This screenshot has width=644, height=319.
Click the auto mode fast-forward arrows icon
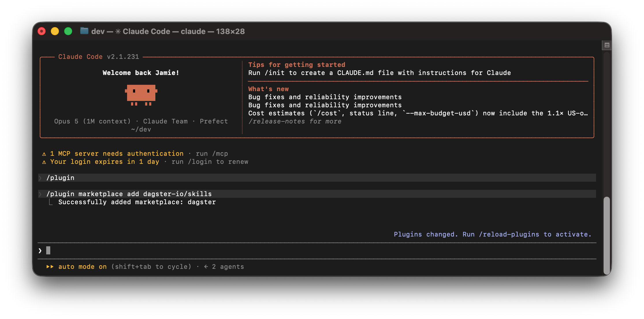pyautogui.click(x=50, y=267)
